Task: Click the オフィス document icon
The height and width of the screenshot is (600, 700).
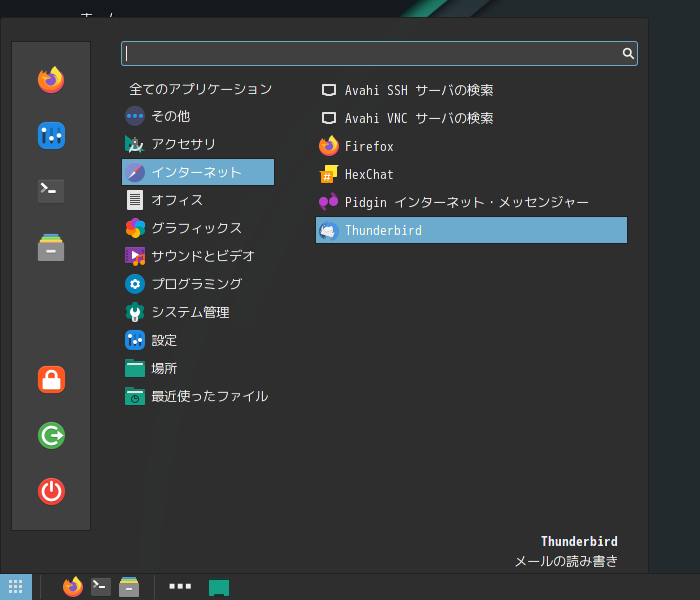Action: pyautogui.click(x=135, y=200)
